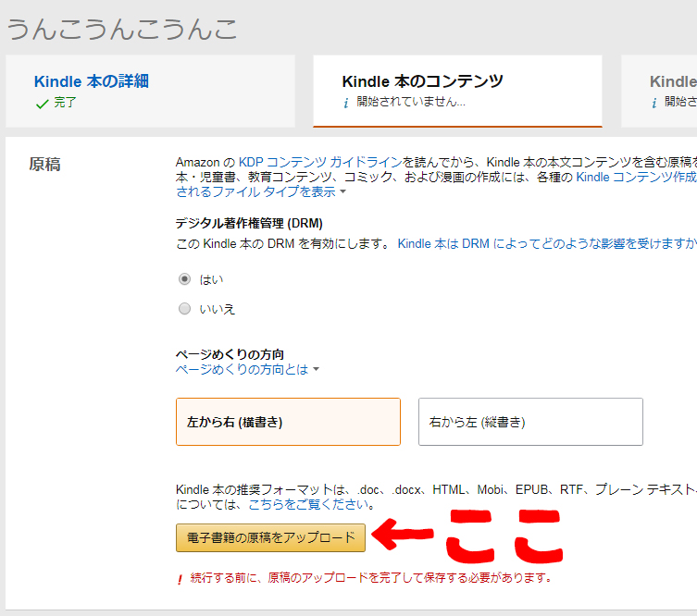The height and width of the screenshot is (616, 697).
Task: Select the いいえ DRM radio button
Action: point(184,309)
